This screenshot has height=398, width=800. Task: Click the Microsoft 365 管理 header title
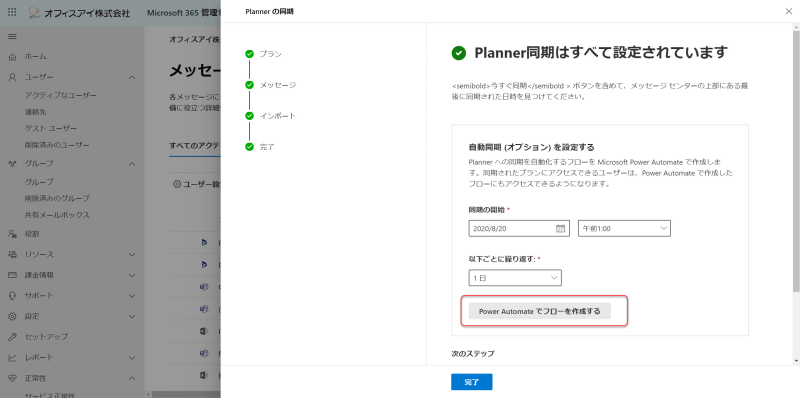184,12
